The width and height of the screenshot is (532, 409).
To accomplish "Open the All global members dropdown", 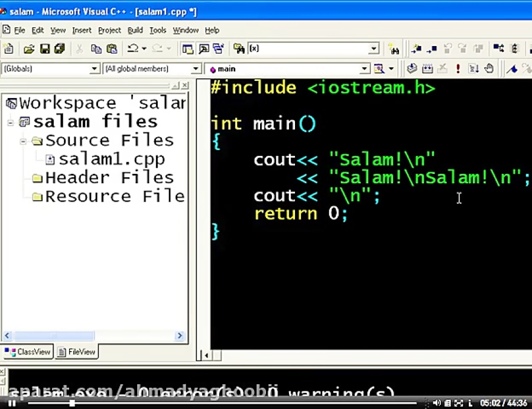I will 196,69.
